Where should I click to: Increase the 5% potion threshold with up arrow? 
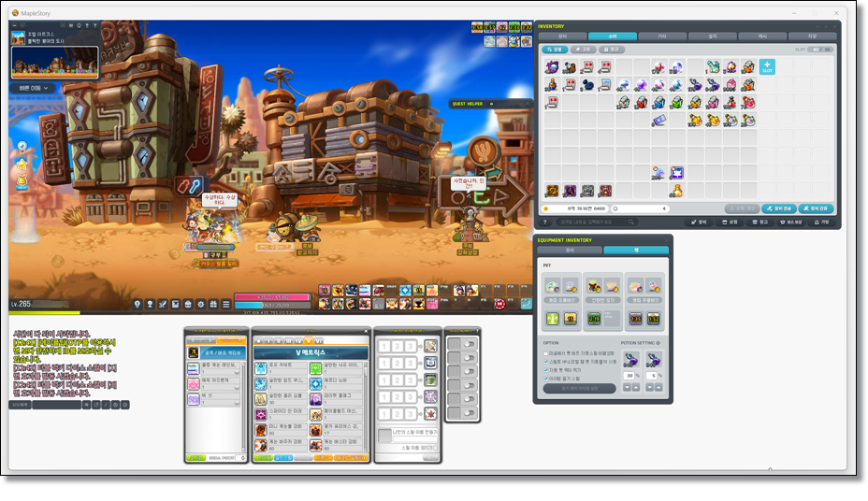(658, 388)
